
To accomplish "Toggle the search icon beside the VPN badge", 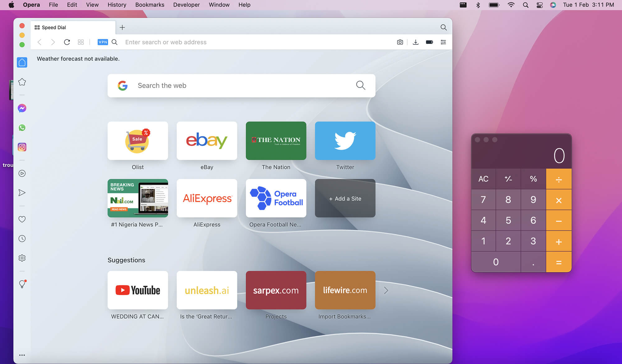I will coord(114,42).
